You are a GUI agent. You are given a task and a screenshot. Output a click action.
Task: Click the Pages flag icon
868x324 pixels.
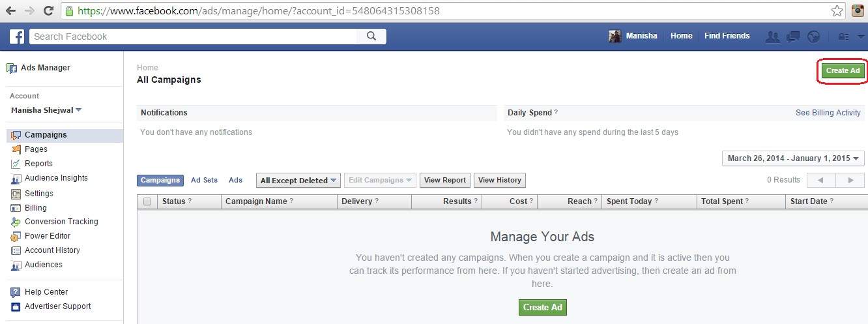[x=16, y=150]
